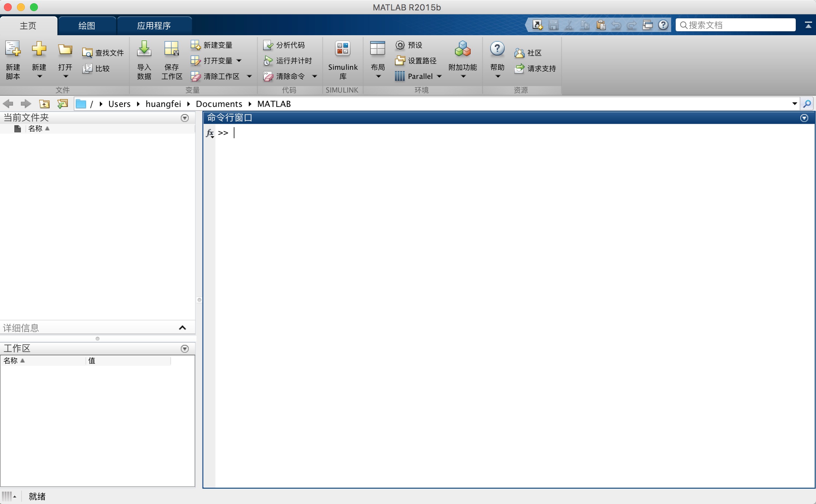Viewport: 816px width, 504px height.
Task: Save workspace with 保存工作区
Action: click(x=172, y=60)
